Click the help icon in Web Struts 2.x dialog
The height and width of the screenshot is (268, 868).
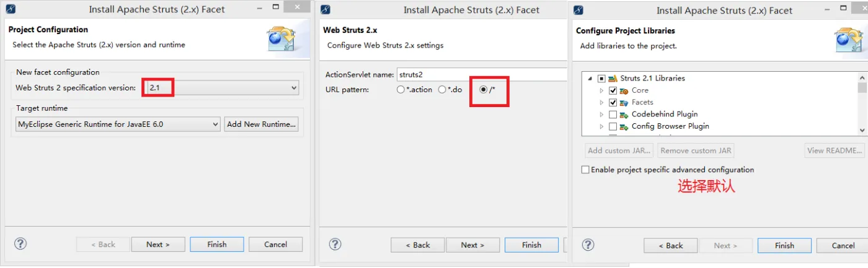tap(335, 244)
